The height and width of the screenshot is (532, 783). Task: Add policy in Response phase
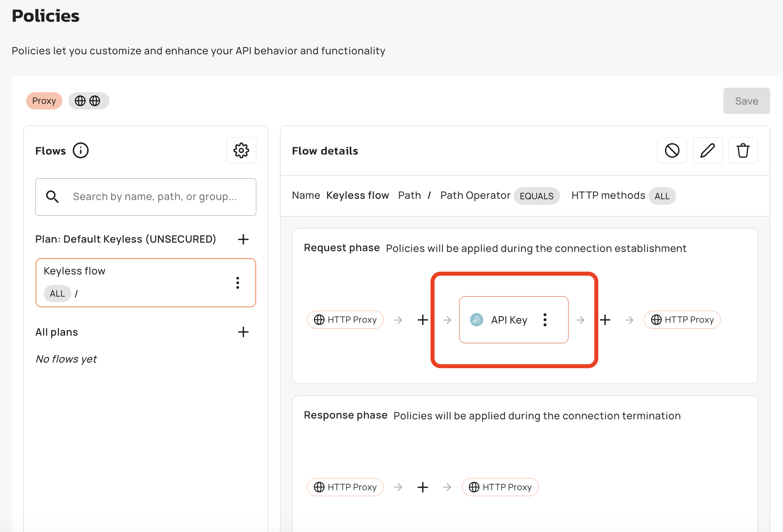pos(422,487)
